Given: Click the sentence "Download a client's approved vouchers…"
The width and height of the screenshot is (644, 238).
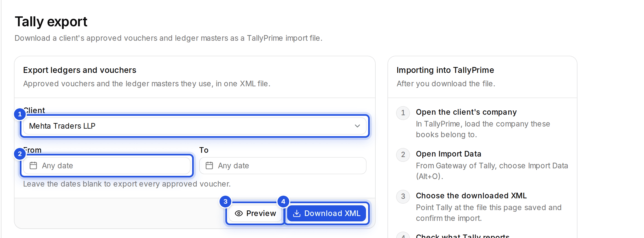Looking at the screenshot, I should click(x=169, y=38).
